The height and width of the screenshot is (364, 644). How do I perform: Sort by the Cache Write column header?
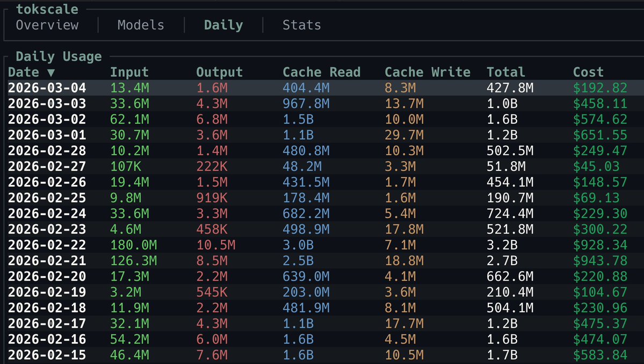[x=428, y=73]
